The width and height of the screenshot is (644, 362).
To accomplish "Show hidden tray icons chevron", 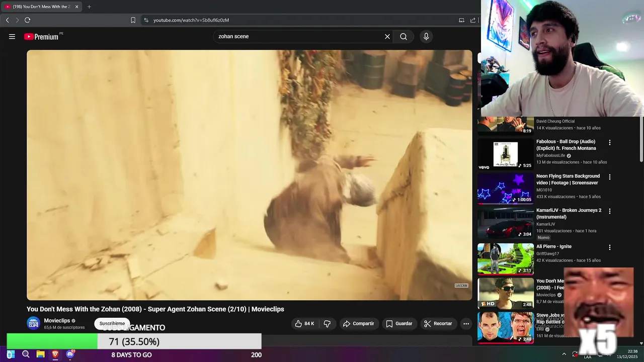I will pyautogui.click(x=564, y=354).
